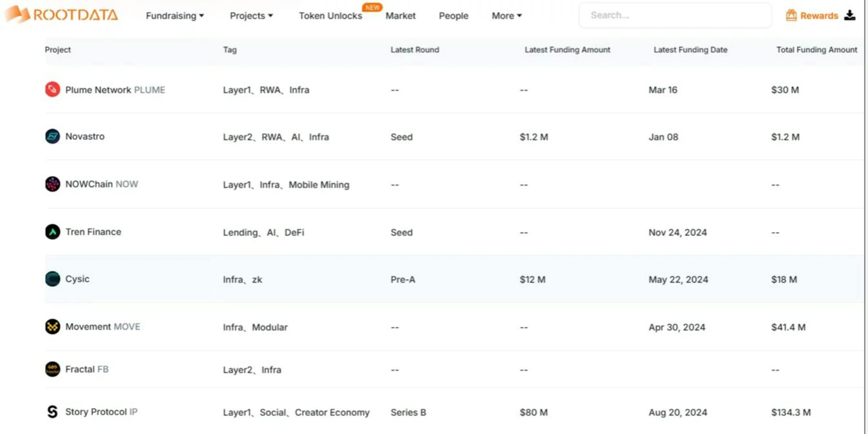Expand the Projects dropdown menu

pos(251,16)
